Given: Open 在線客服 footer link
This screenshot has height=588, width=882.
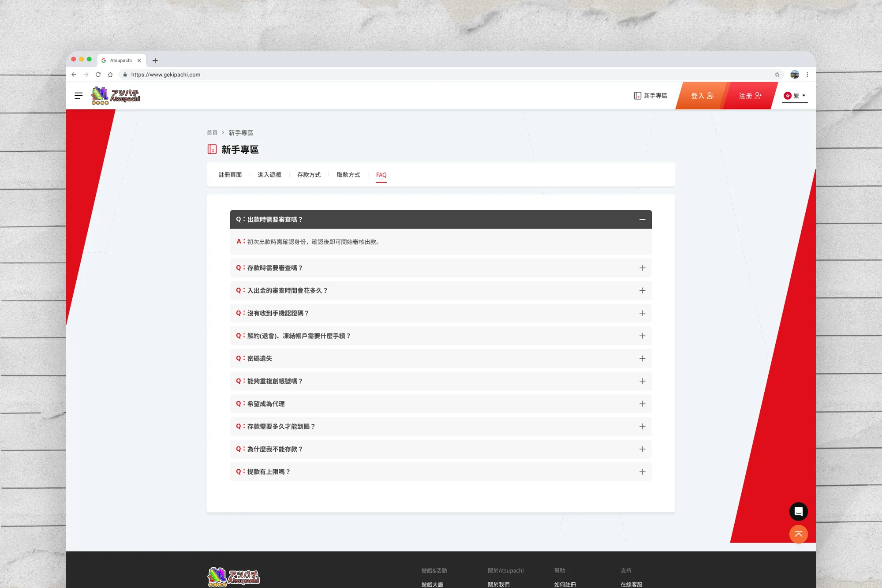Looking at the screenshot, I should pos(632,584).
